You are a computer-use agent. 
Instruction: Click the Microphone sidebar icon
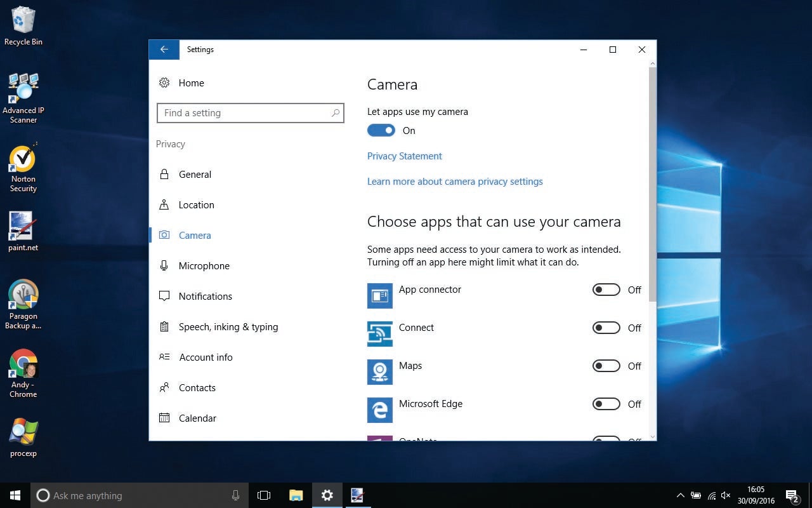point(164,265)
